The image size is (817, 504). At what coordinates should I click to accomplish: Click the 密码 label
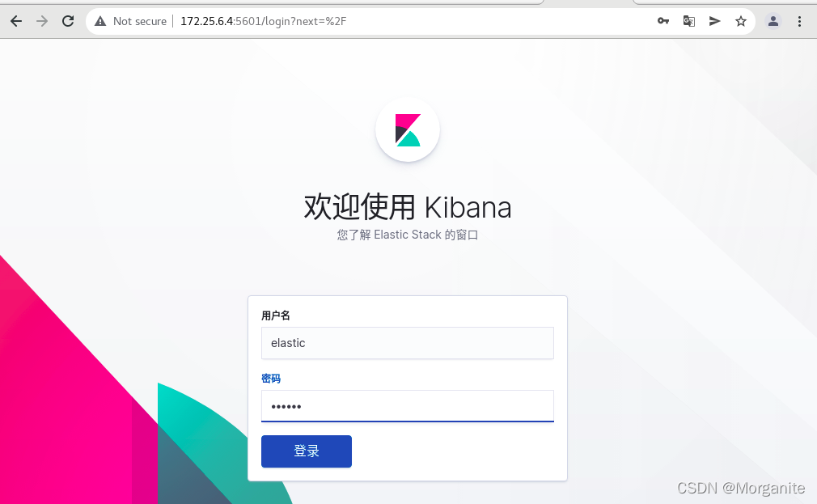click(271, 379)
